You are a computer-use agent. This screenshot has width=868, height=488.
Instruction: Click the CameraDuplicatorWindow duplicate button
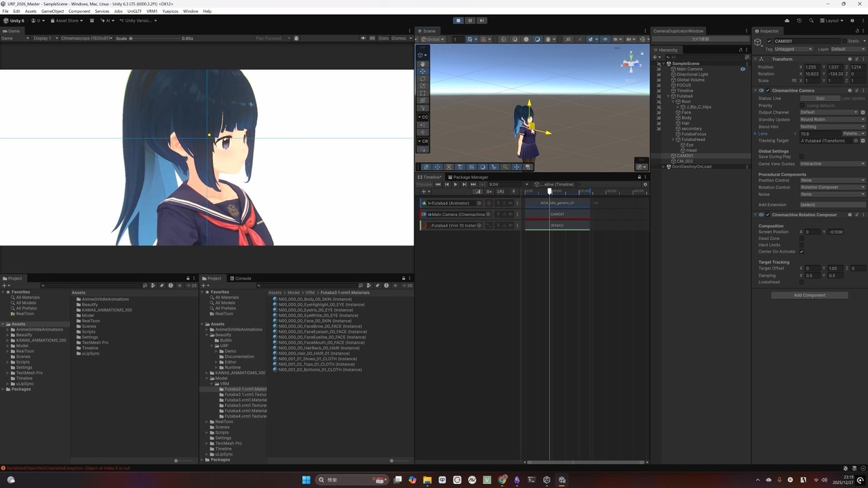(699, 39)
